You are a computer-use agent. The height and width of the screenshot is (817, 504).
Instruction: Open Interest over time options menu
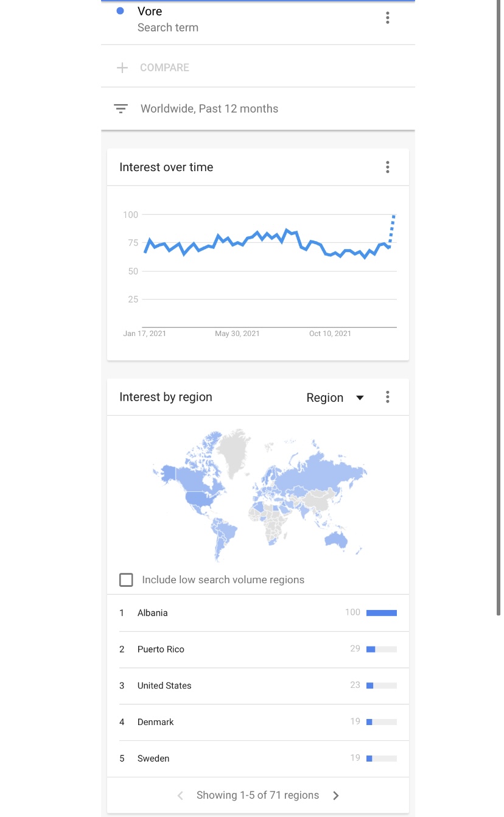[x=388, y=167]
